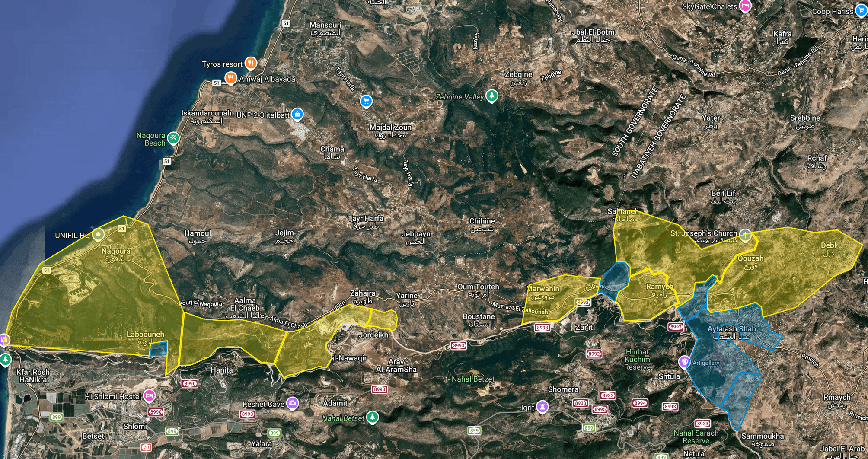Click the Adamit label
This screenshot has width=868, height=459.
point(335,403)
